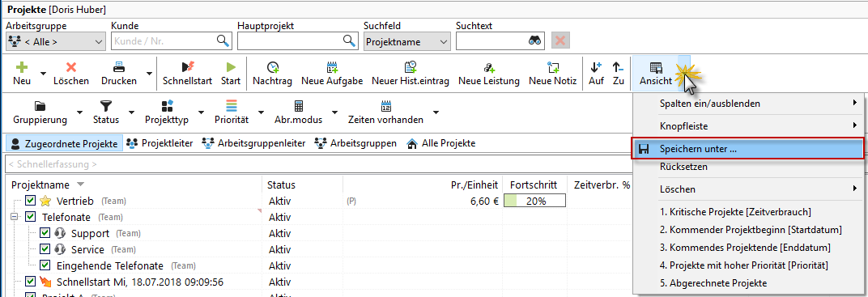The width and height of the screenshot is (868, 297).
Task: Open the Neu dropdown arrow
Action: point(43,73)
